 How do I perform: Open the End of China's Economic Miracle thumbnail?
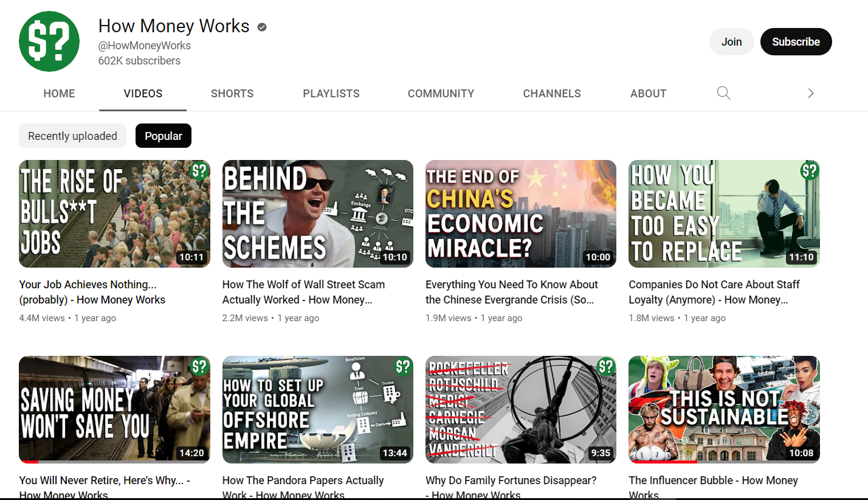coord(520,214)
